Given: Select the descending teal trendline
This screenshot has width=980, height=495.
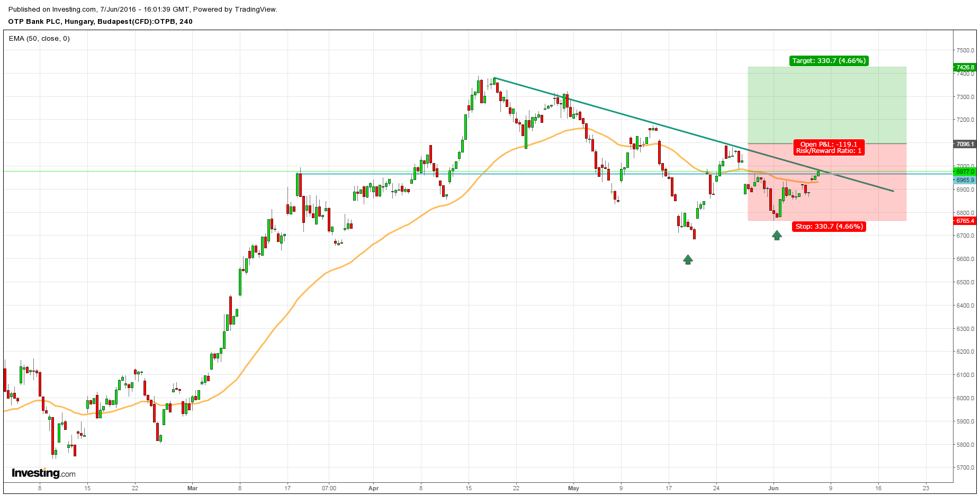Looking at the screenshot, I should (609, 110).
